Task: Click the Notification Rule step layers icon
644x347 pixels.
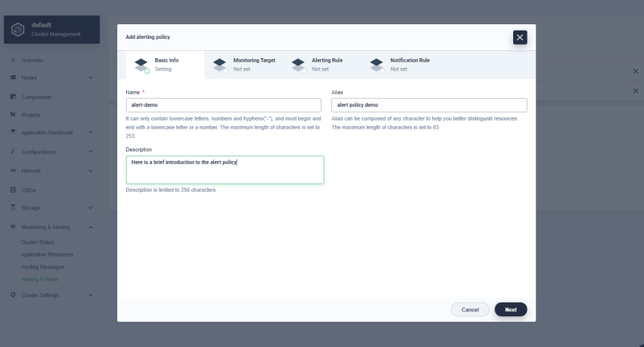Action: [x=377, y=65]
